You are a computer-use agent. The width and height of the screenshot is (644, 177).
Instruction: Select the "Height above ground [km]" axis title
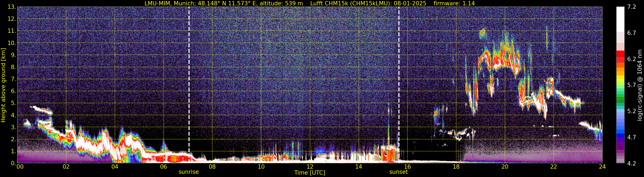coord(3,85)
